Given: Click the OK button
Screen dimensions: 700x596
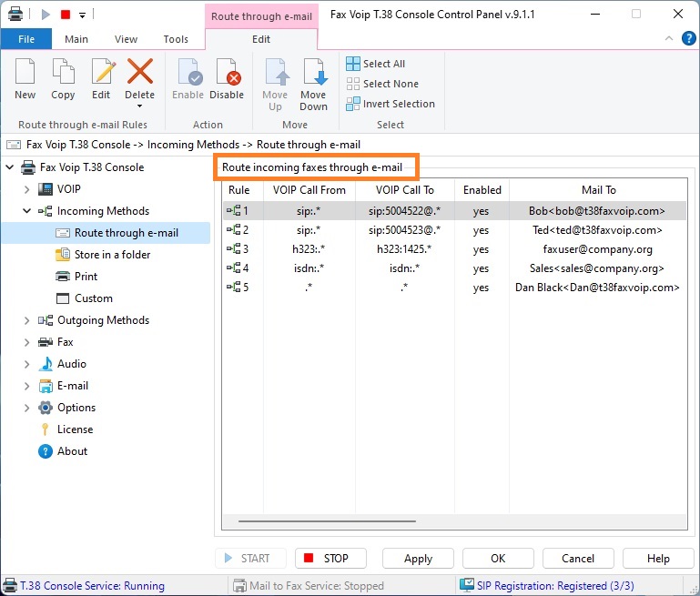Looking at the screenshot, I should pos(498,559).
